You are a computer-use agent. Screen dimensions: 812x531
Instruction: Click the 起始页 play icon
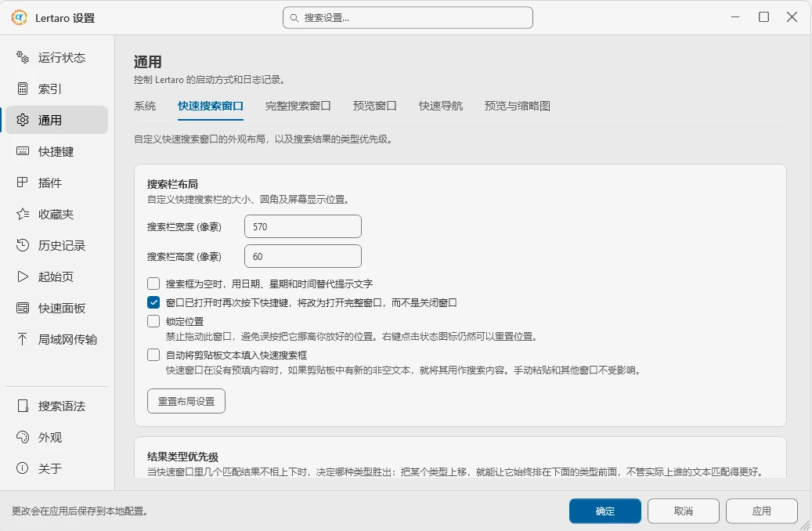22,276
